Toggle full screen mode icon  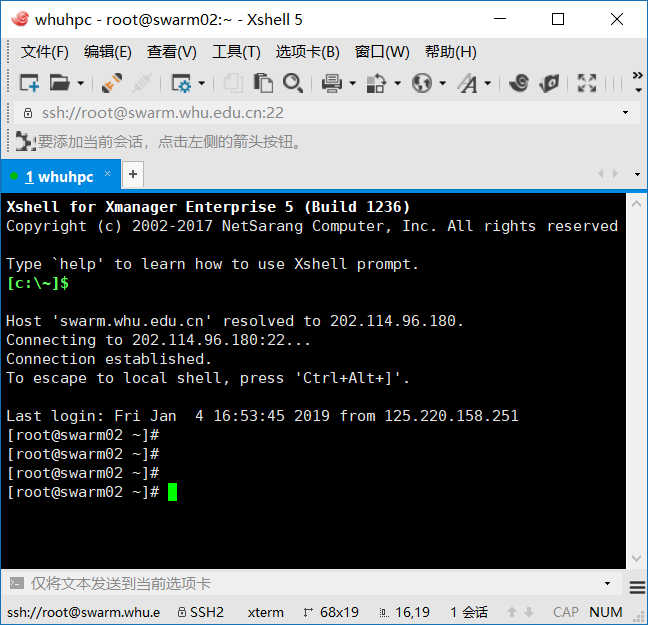click(x=587, y=83)
